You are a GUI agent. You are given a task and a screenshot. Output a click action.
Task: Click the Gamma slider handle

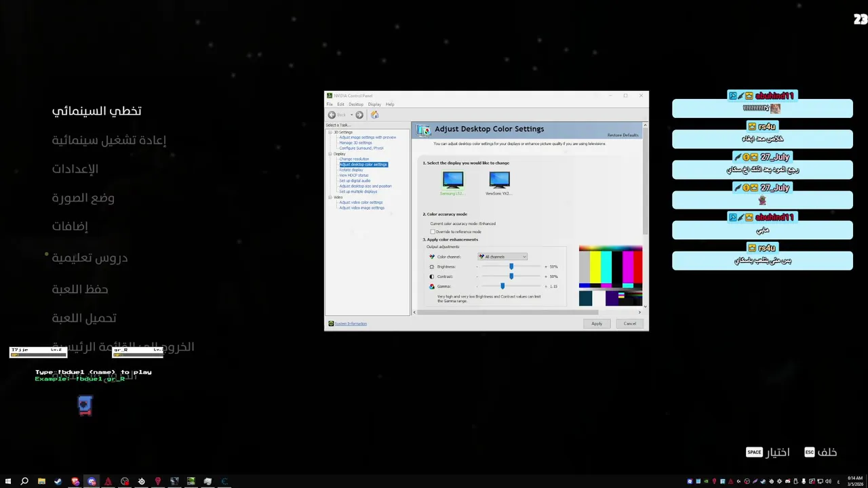[x=502, y=286]
